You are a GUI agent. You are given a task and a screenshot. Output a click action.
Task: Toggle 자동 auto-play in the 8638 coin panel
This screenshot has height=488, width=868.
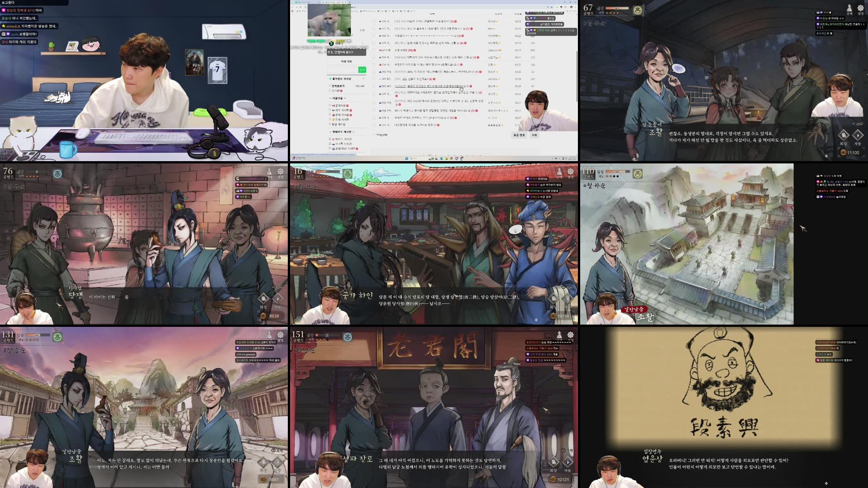(x=278, y=301)
